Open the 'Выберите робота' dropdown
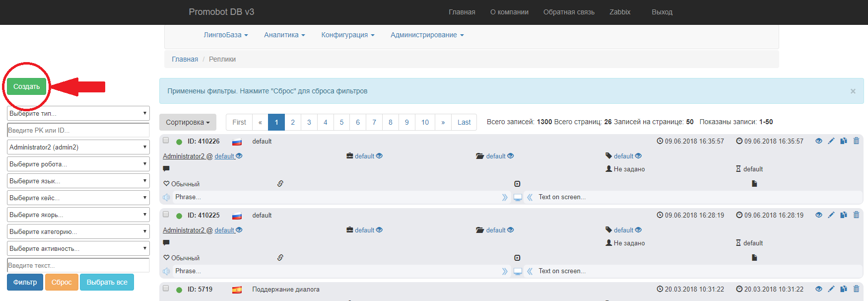 (x=78, y=164)
